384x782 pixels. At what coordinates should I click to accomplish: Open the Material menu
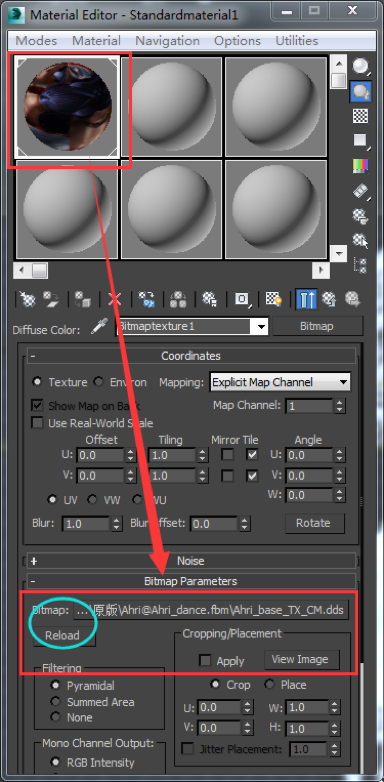click(x=96, y=40)
